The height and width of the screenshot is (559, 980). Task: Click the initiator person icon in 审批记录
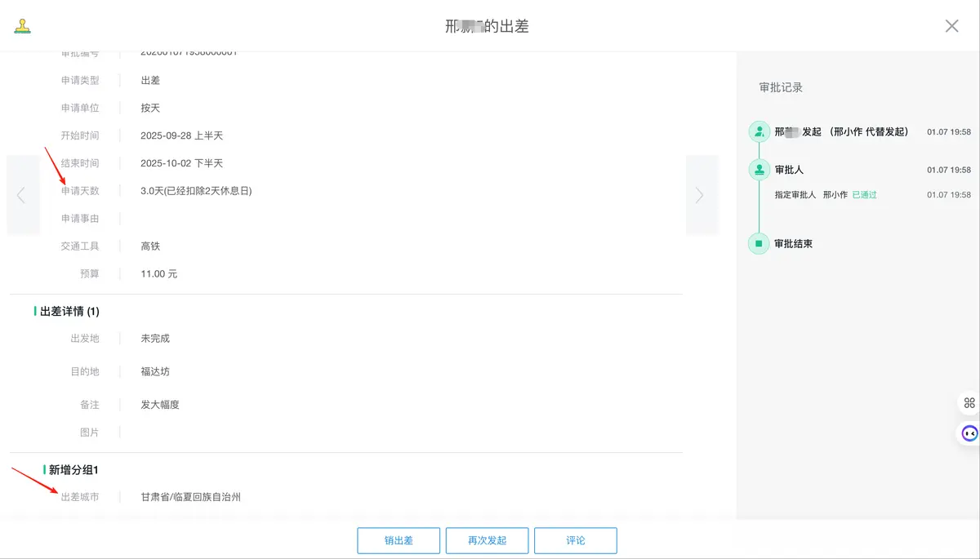(x=759, y=131)
